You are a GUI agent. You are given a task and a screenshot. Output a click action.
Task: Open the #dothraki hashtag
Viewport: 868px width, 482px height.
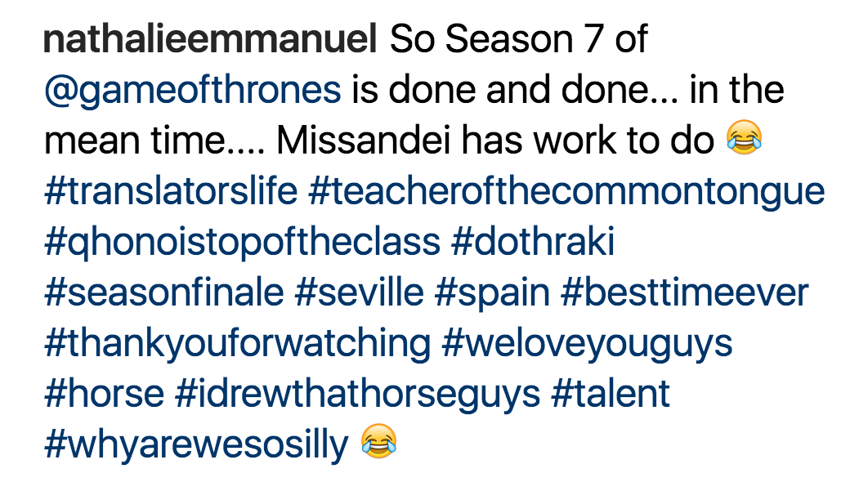533,242
